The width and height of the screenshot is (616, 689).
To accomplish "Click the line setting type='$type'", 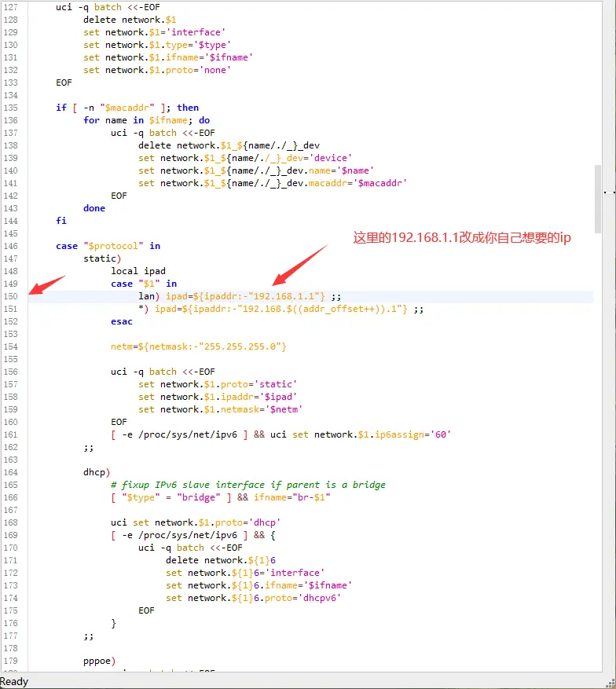I will point(157,46).
